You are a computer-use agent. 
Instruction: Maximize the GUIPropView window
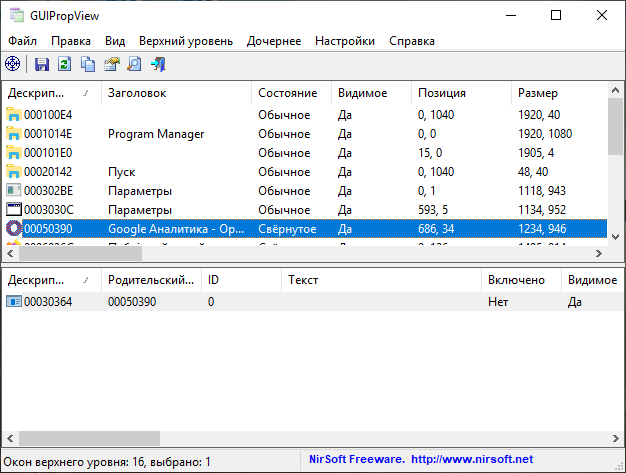coord(556,15)
